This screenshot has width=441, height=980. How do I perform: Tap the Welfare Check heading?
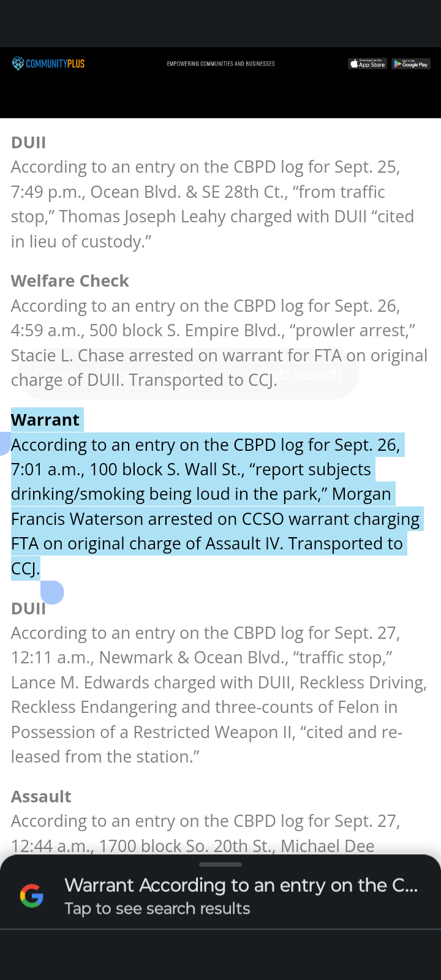[x=70, y=281]
